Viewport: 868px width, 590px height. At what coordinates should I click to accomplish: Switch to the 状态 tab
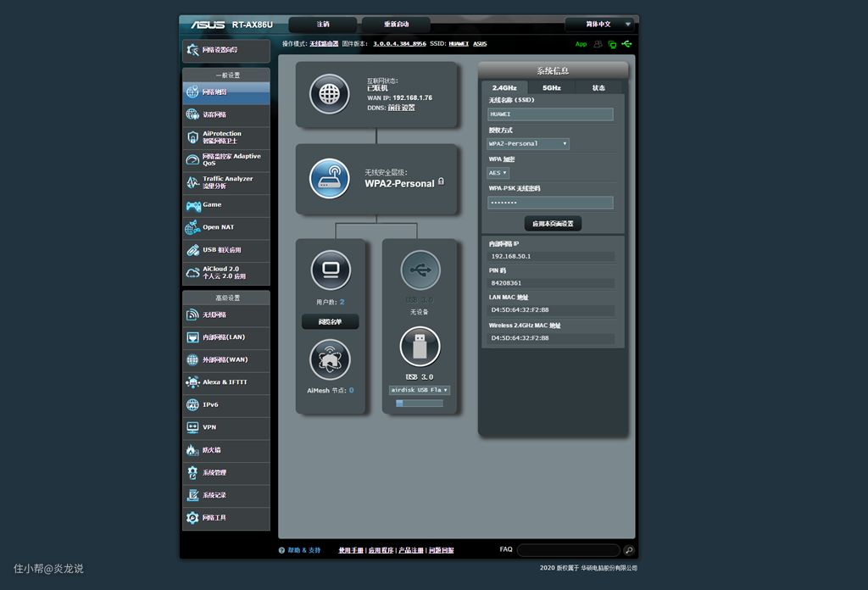[598, 88]
